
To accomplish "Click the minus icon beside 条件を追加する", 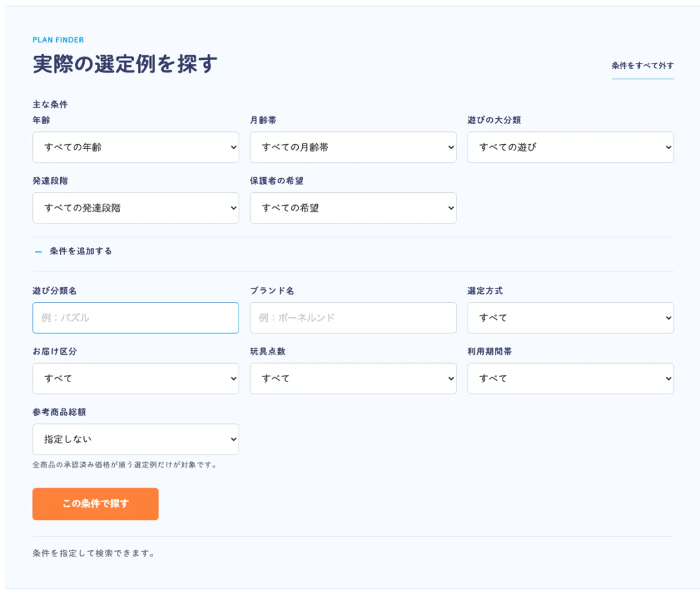I will tap(38, 252).
